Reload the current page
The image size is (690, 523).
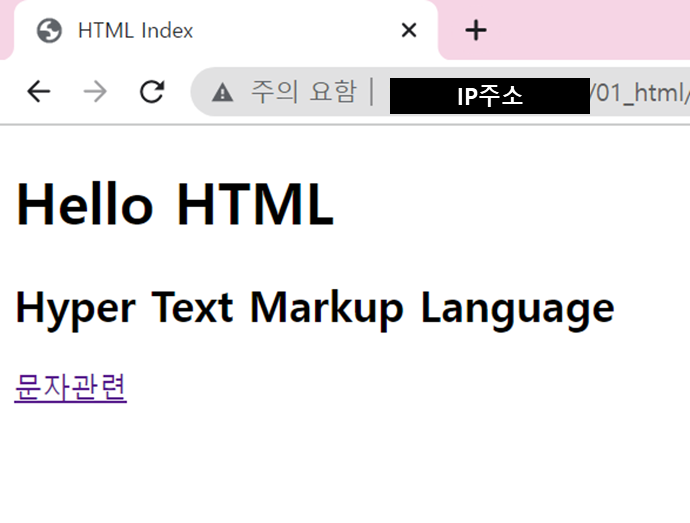point(152,92)
